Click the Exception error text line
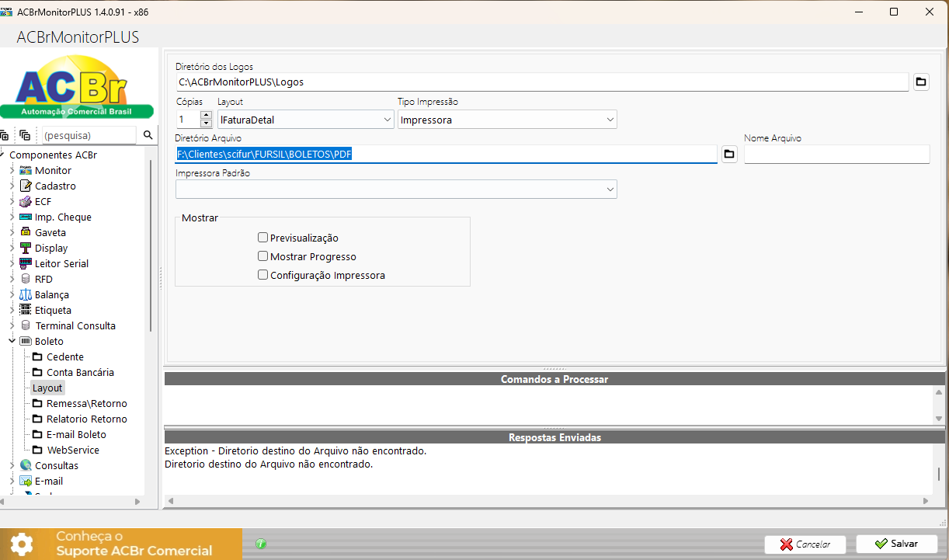 point(296,450)
